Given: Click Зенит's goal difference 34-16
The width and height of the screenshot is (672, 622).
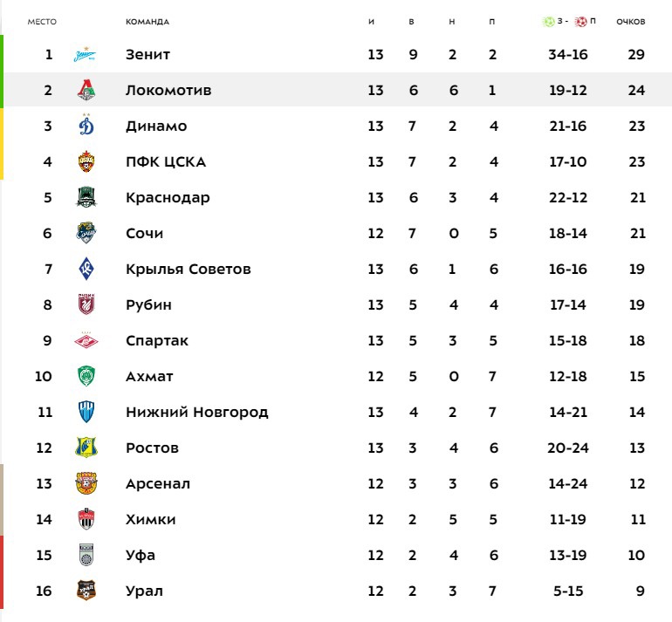Looking at the screenshot, I should [x=567, y=55].
